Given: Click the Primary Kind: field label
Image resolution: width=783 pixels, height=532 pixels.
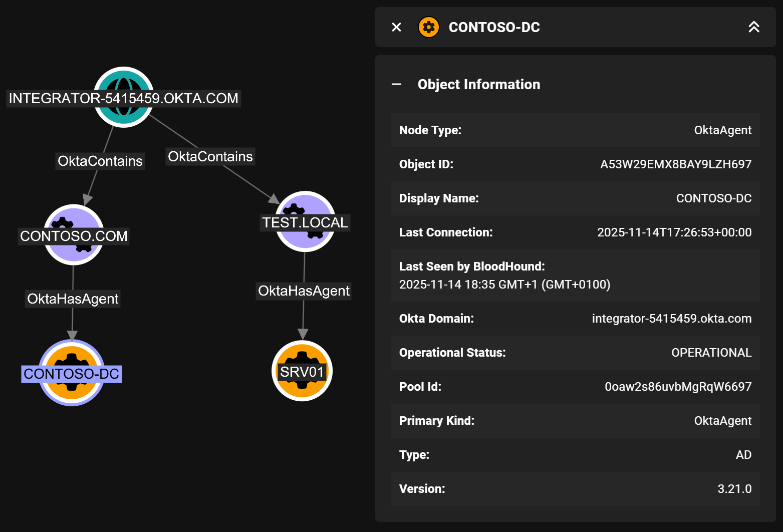Looking at the screenshot, I should point(437,421).
